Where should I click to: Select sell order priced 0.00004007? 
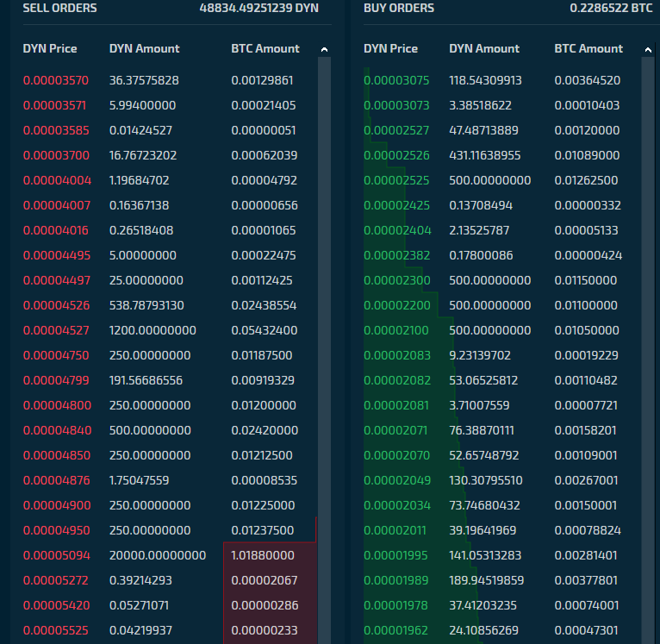[x=170, y=205]
